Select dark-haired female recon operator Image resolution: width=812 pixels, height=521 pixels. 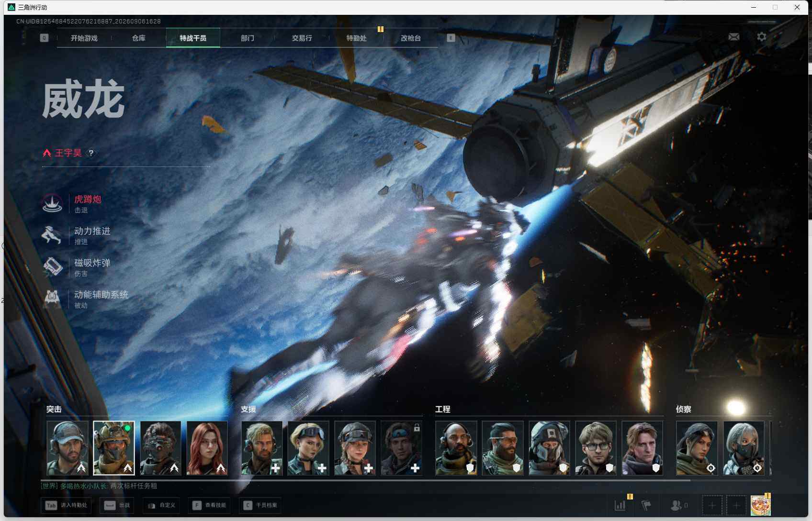[x=697, y=448]
